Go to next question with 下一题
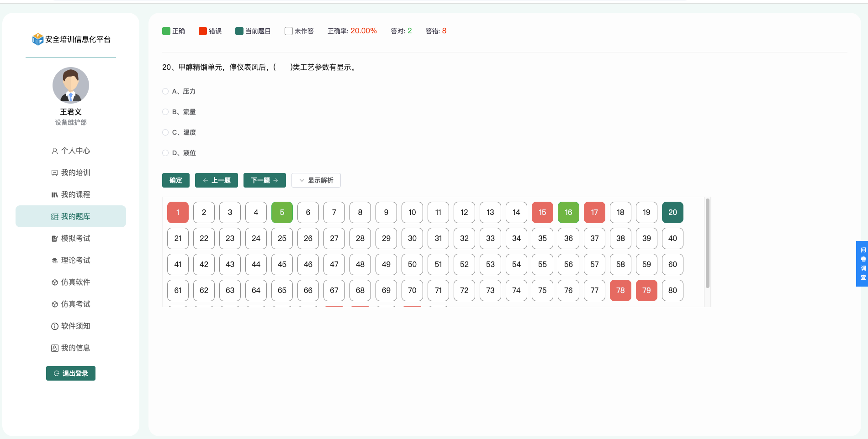 pos(265,180)
